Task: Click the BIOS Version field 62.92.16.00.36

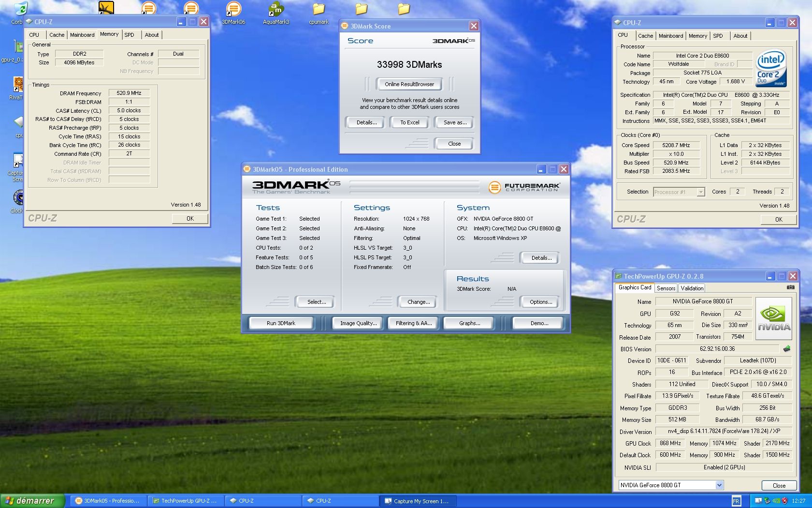Action: 717,349
